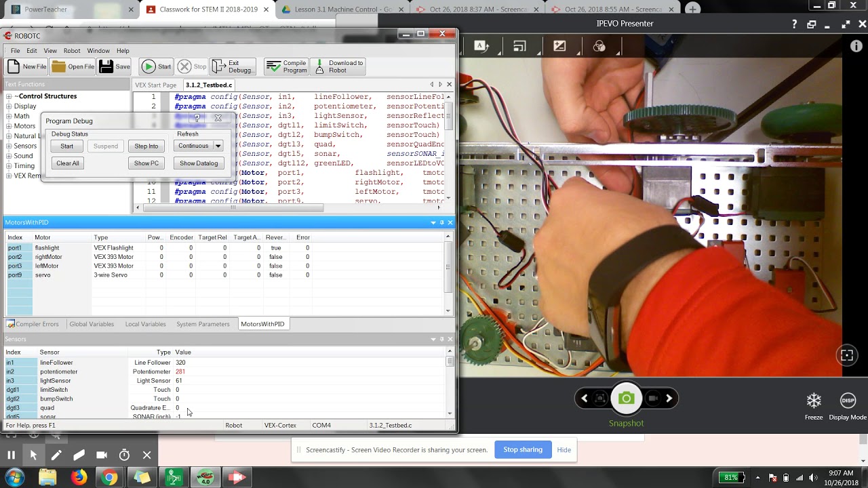The height and width of the screenshot is (488, 868).
Task: Open the IPEVO exposure plus-minus tool
Action: [559, 46]
